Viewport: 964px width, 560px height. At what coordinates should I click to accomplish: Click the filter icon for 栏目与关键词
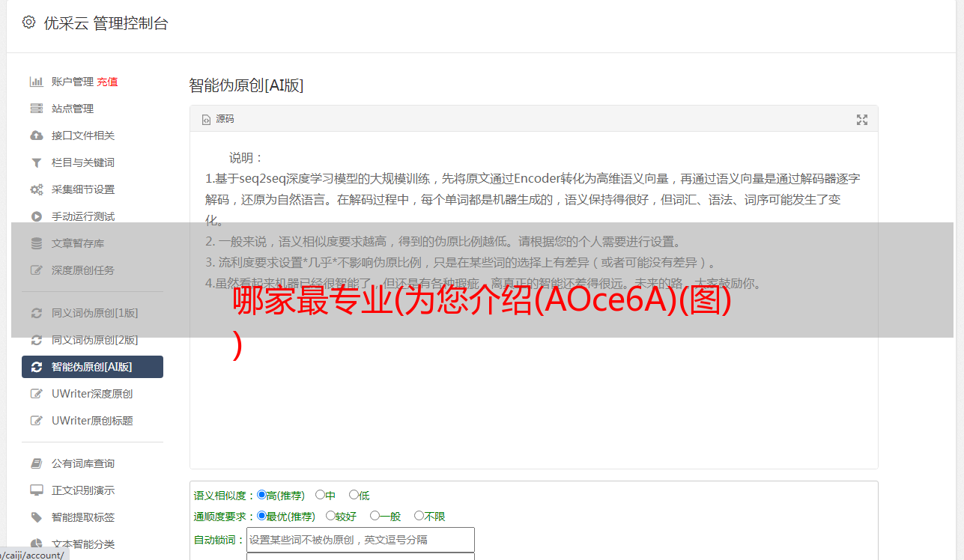click(36, 162)
